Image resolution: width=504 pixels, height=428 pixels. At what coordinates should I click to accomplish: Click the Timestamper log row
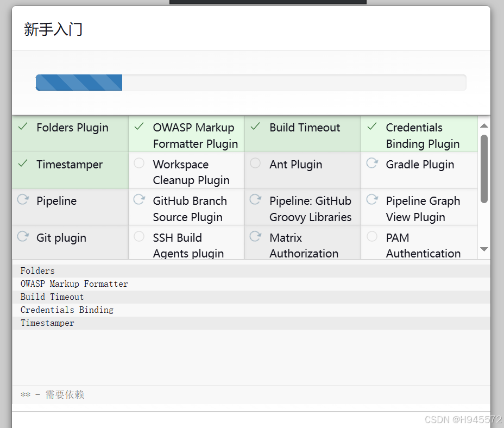[x=251, y=323]
